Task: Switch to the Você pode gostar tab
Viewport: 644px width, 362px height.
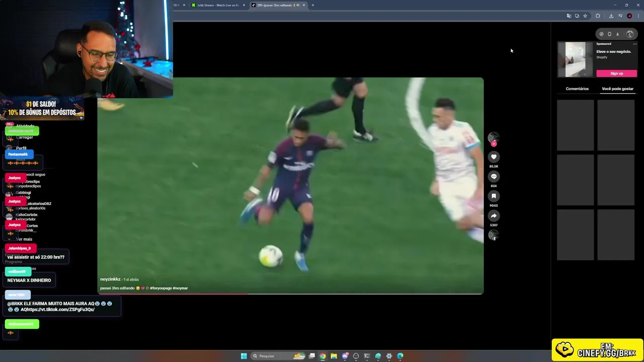Action: [617, 88]
